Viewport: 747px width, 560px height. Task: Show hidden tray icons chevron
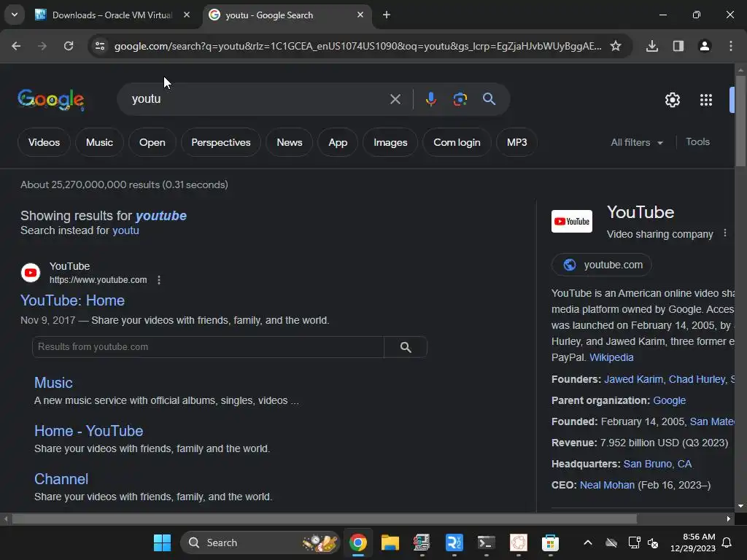click(588, 542)
